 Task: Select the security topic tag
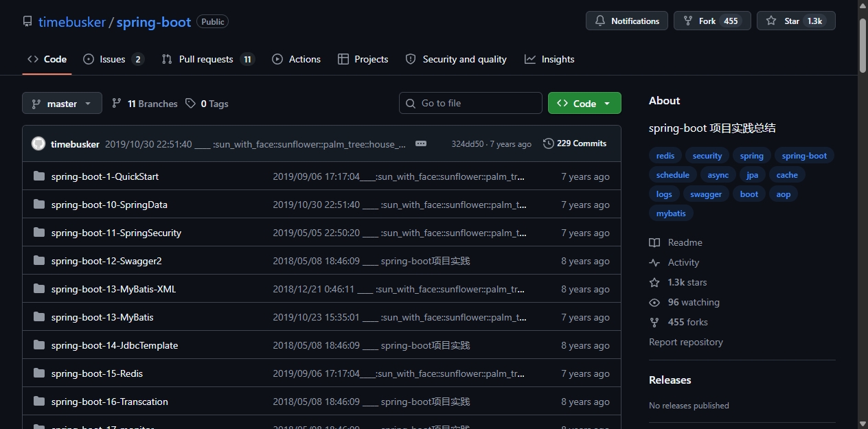click(x=707, y=156)
